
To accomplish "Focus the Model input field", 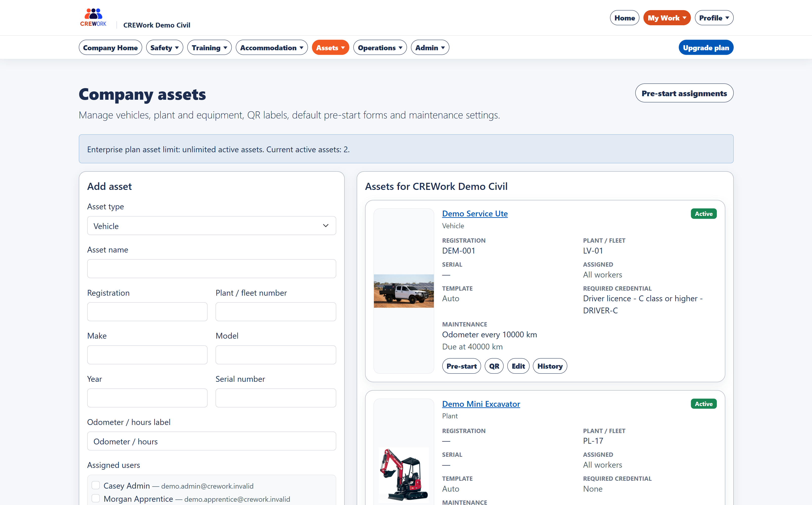I will (x=276, y=355).
